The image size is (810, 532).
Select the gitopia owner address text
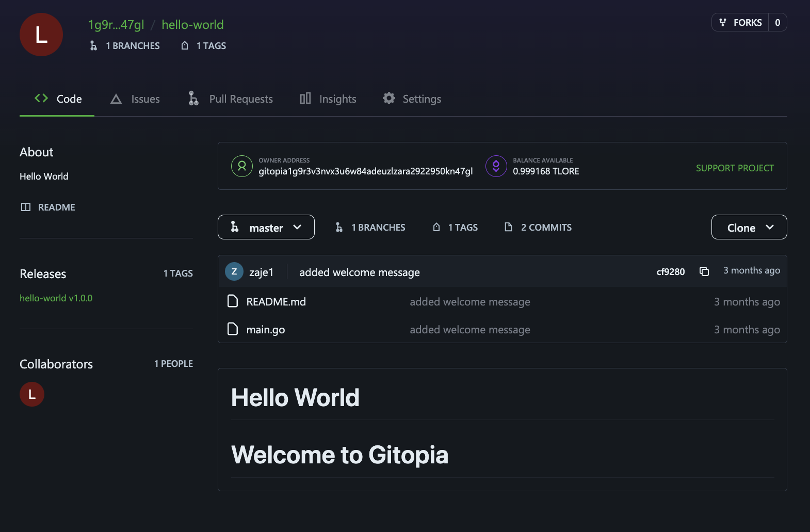tap(365, 171)
